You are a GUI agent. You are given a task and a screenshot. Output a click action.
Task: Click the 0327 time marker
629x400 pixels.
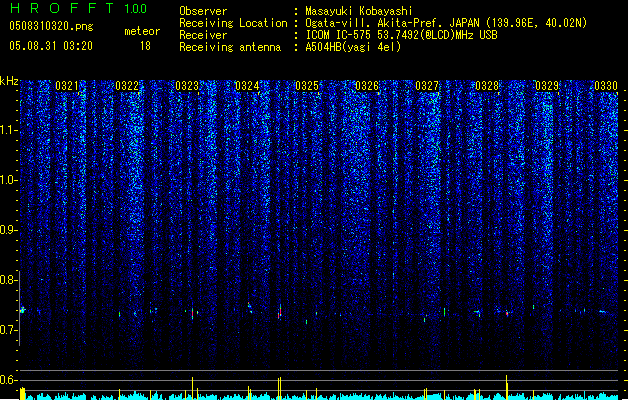click(427, 86)
